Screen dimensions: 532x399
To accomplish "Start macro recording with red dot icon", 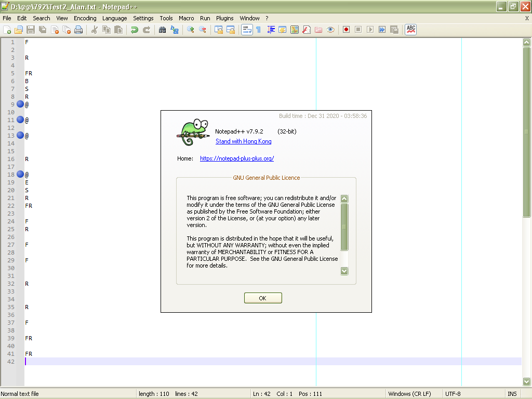I will [346, 30].
